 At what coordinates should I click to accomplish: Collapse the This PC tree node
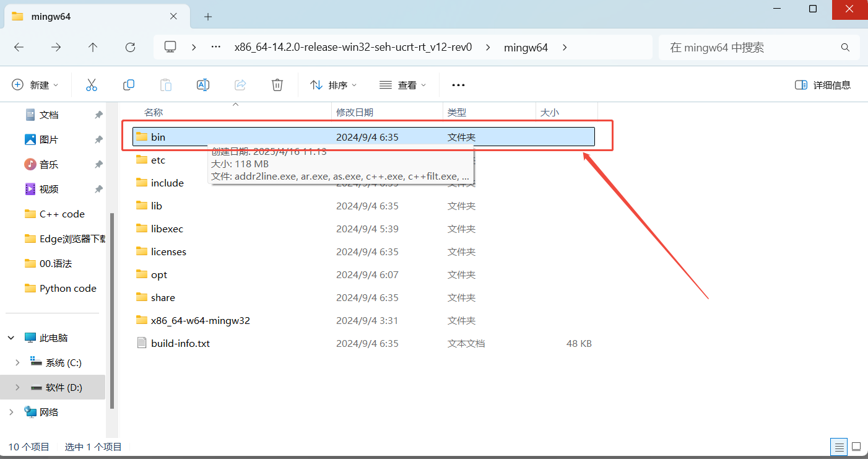11,338
